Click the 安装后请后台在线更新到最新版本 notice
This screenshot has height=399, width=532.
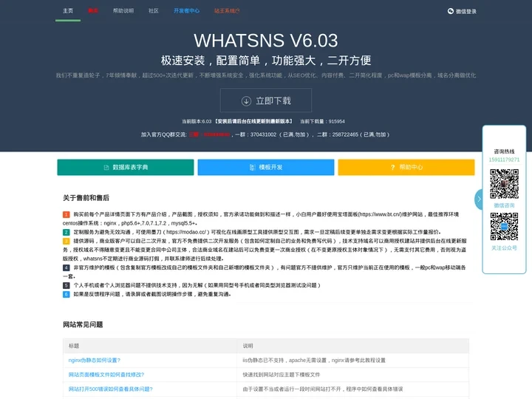coord(253,121)
